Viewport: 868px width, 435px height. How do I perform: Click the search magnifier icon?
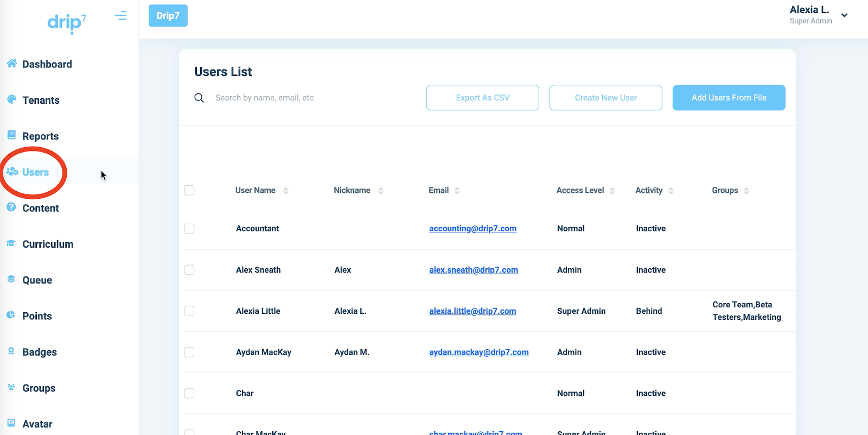coord(199,98)
